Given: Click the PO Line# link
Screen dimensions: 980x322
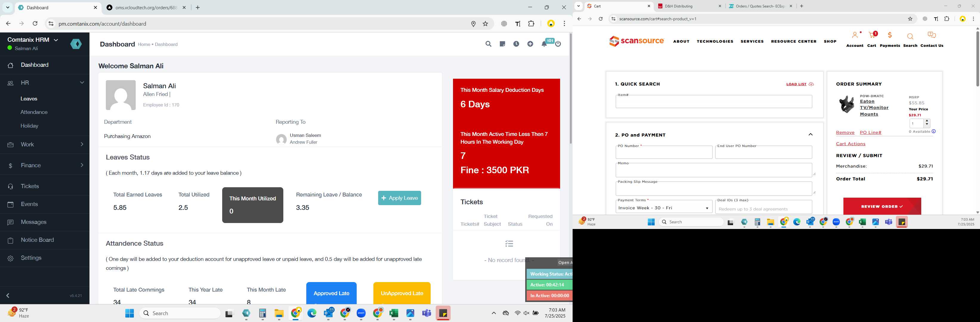Looking at the screenshot, I should click(x=871, y=132).
